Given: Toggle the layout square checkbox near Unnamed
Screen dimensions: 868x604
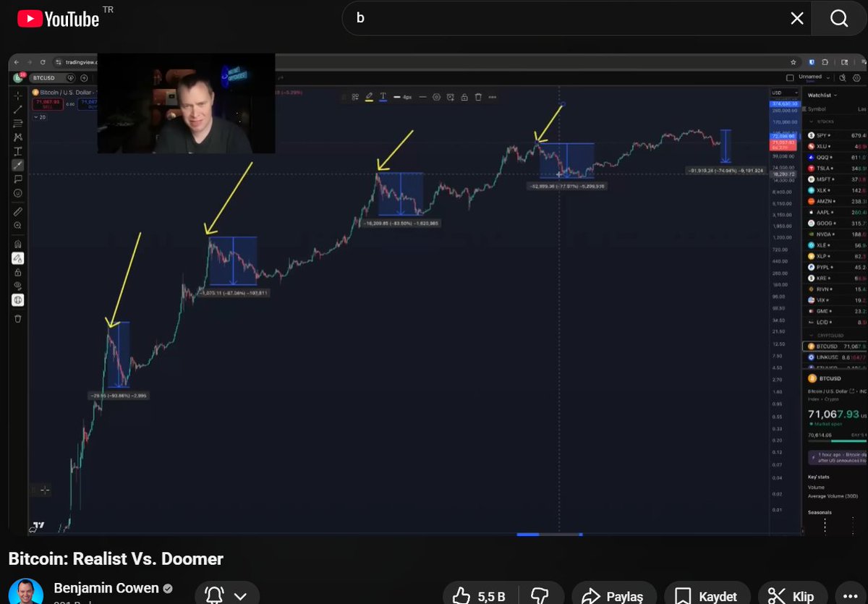Looking at the screenshot, I should pyautogui.click(x=789, y=77).
